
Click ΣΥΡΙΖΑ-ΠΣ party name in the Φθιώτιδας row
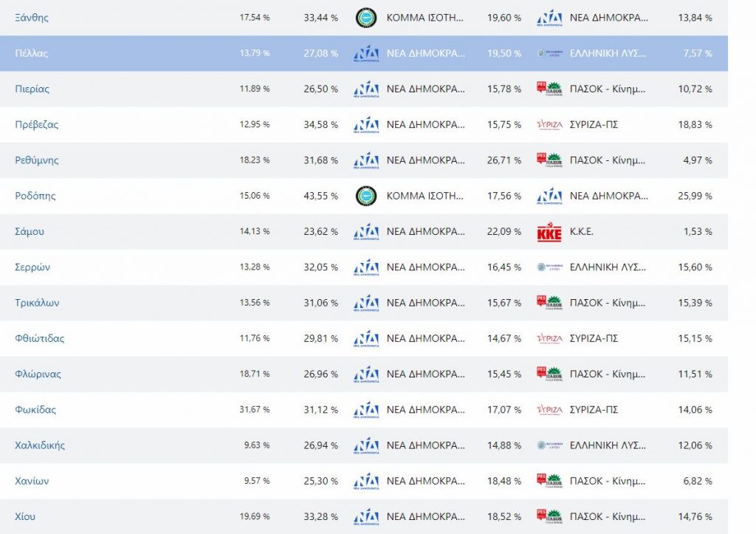[x=594, y=339]
